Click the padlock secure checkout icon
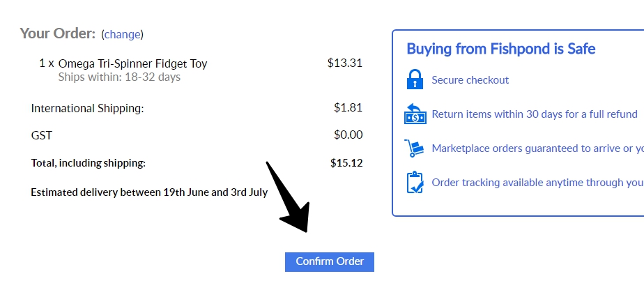This screenshot has width=644, height=283. coord(415,79)
